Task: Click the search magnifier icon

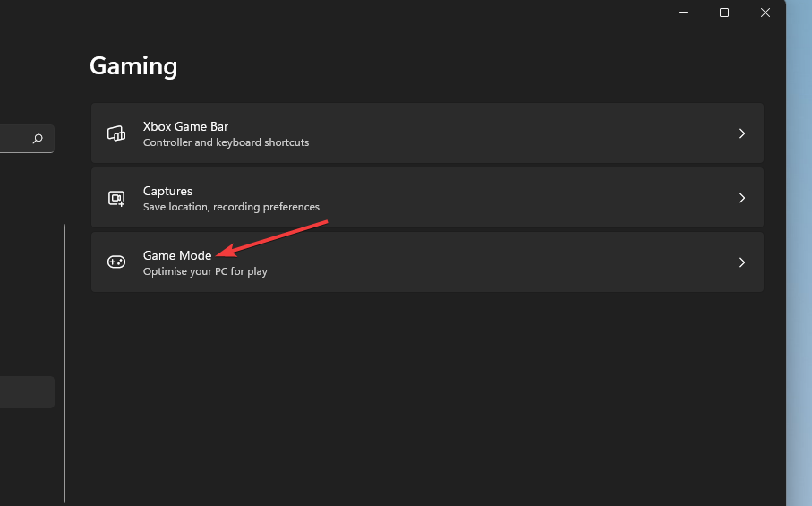Action: click(38, 138)
